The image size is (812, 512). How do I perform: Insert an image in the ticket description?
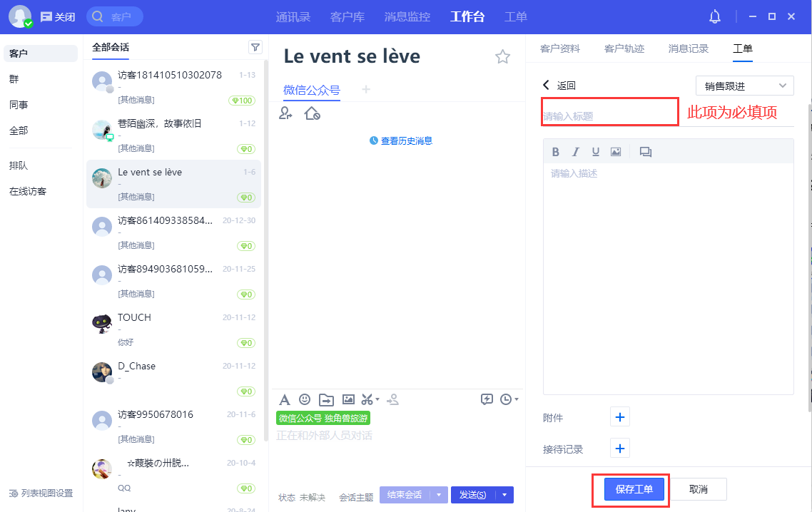pyautogui.click(x=616, y=152)
